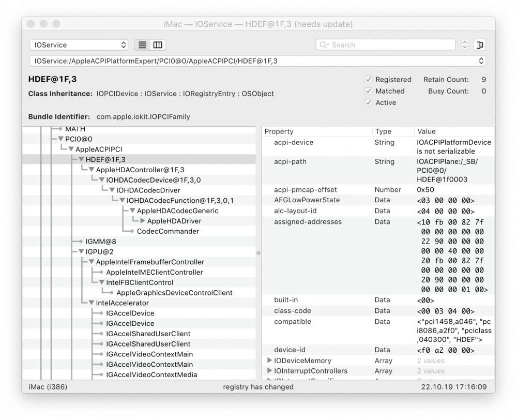Click the com.apple.iokit.IOPCIFamily bundle identifier
The height and width of the screenshot is (420, 517).
[x=143, y=117]
